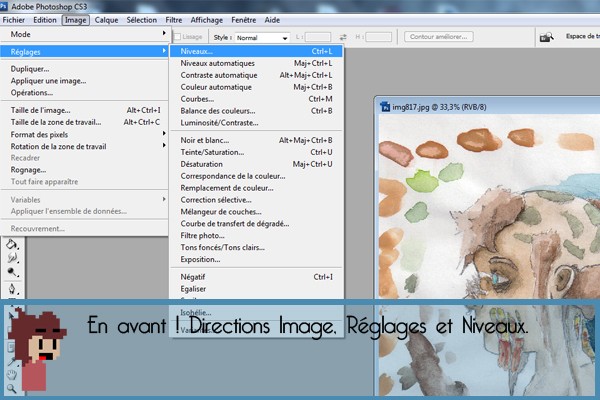600x400 pixels.
Task: Open the Fenêtre menu
Action: click(243, 20)
